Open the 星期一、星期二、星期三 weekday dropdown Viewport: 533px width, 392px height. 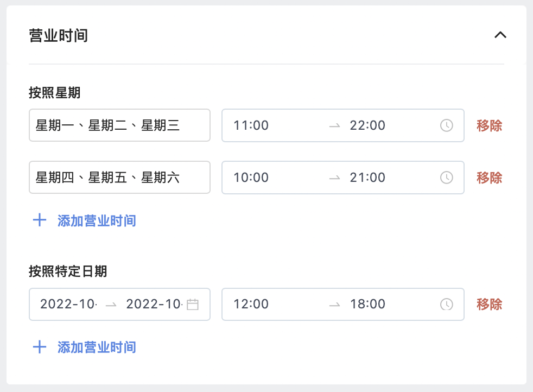tap(119, 125)
